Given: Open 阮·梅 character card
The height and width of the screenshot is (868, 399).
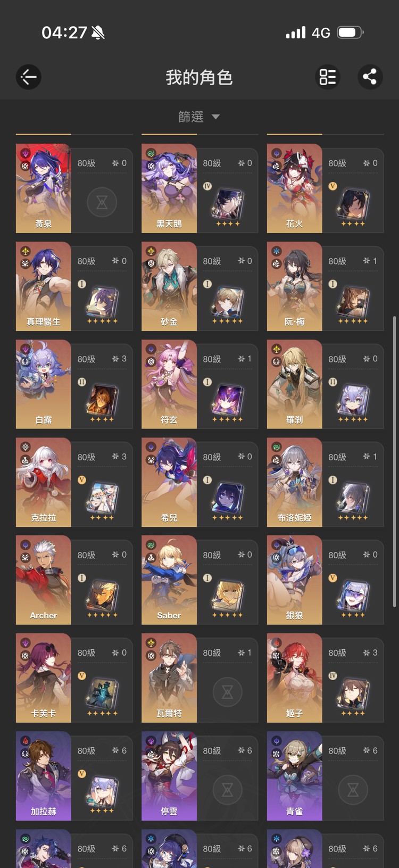Looking at the screenshot, I should click(325, 286).
